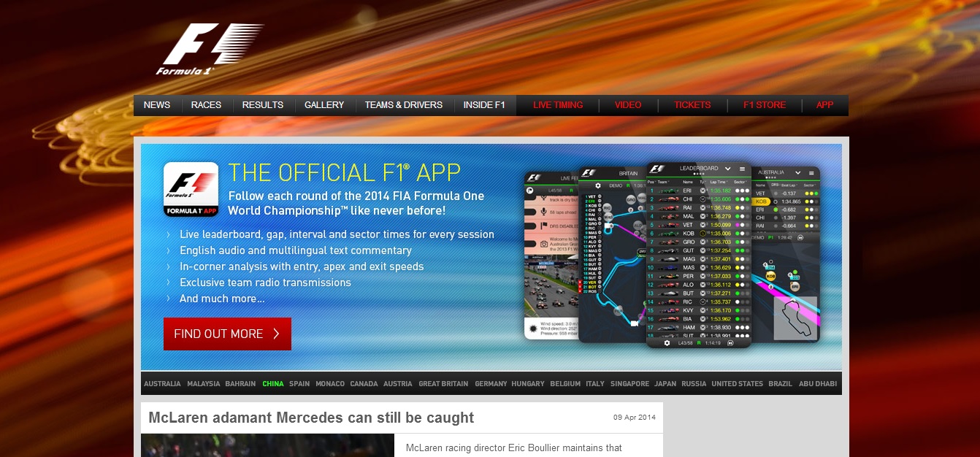Go to the VIDEO section

[628, 105]
